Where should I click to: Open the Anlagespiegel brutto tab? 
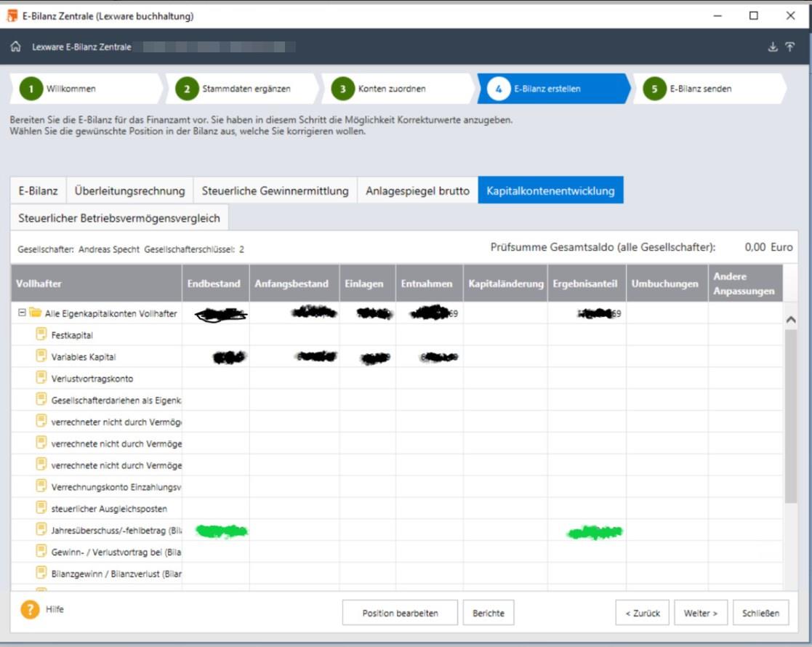[x=417, y=190]
